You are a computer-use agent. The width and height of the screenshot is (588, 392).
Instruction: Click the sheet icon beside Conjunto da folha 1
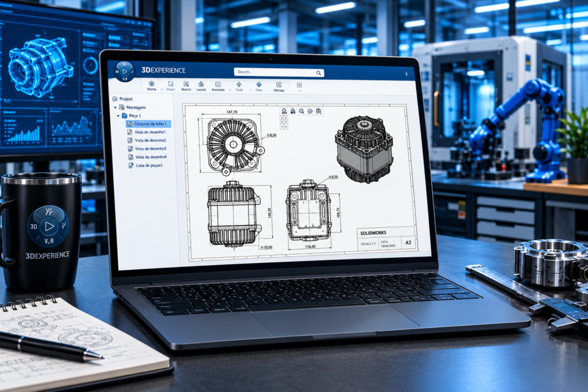[129, 123]
